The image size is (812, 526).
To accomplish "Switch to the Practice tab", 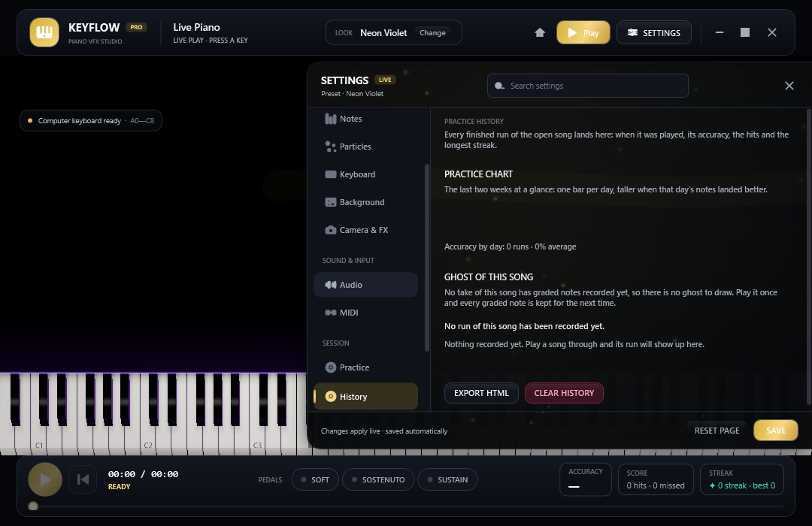I will click(x=365, y=367).
